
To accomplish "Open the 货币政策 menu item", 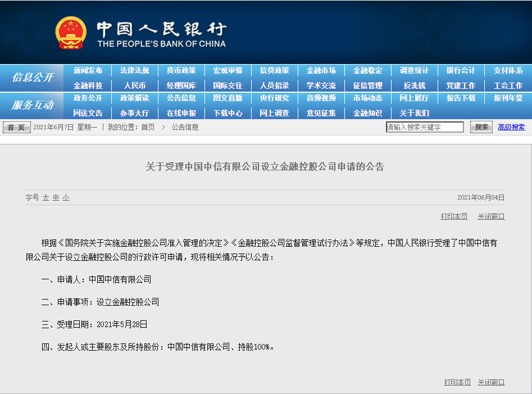I will 182,71.
